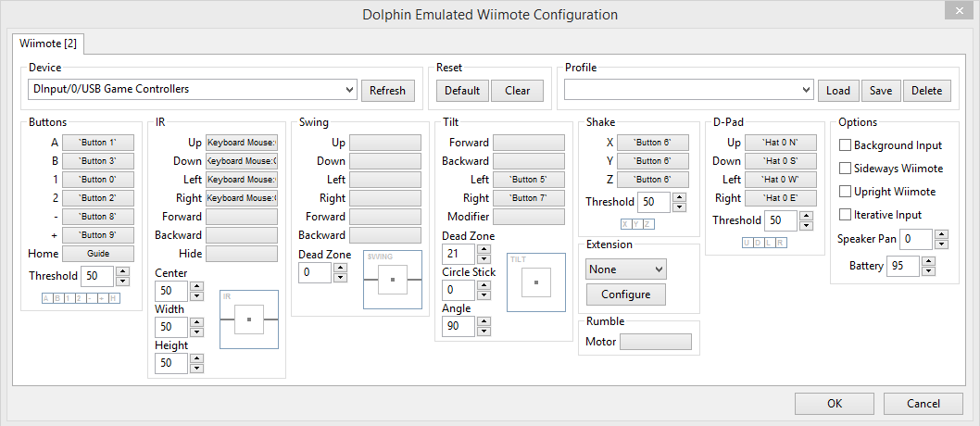This screenshot has height=426, width=980.
Task: Assign the Tilt Forward mapping
Action: (x=529, y=143)
